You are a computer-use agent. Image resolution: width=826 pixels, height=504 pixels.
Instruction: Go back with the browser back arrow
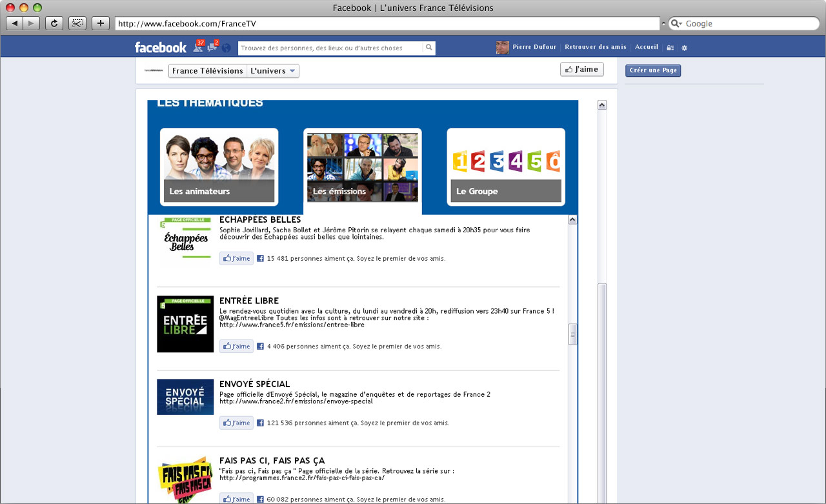(15, 23)
